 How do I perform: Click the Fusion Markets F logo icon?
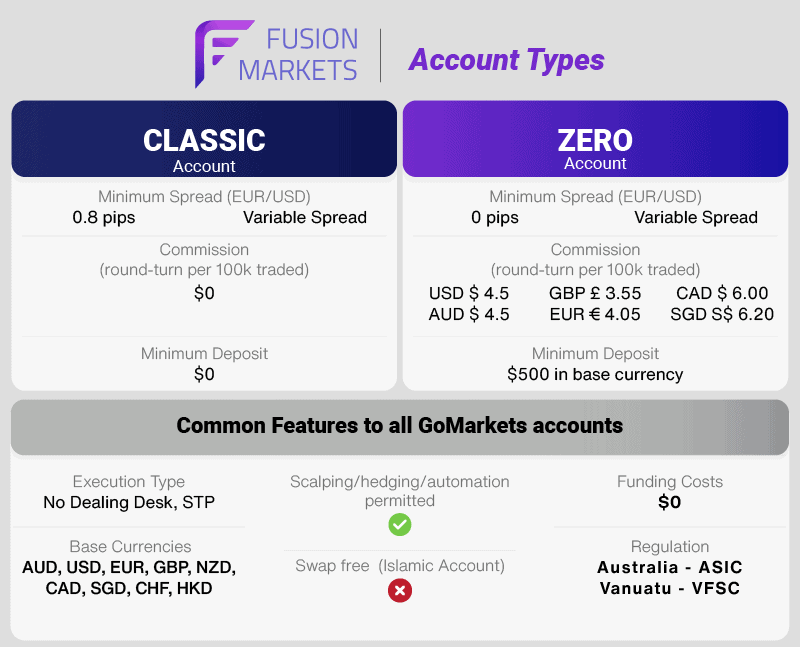(x=223, y=54)
